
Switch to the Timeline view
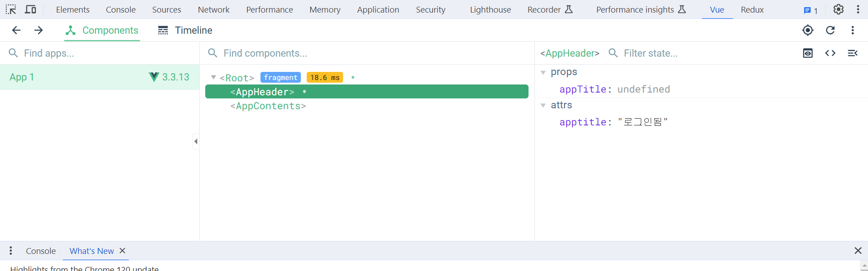click(185, 30)
